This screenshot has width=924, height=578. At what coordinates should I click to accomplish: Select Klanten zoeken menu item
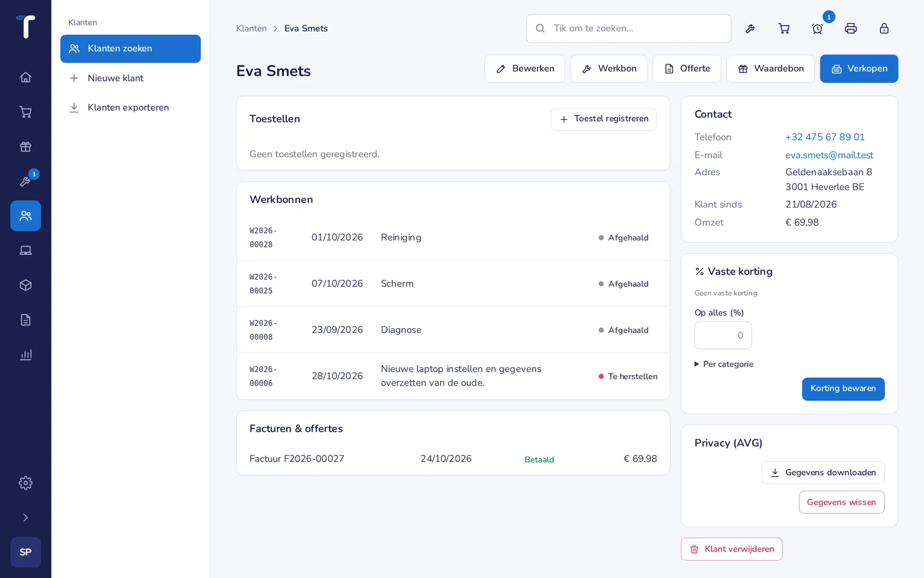(131, 49)
